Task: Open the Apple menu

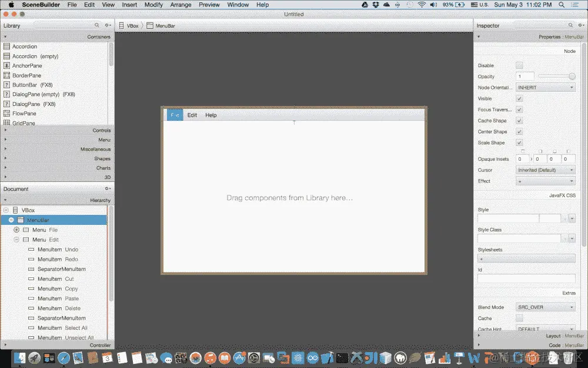Action: tap(11, 5)
